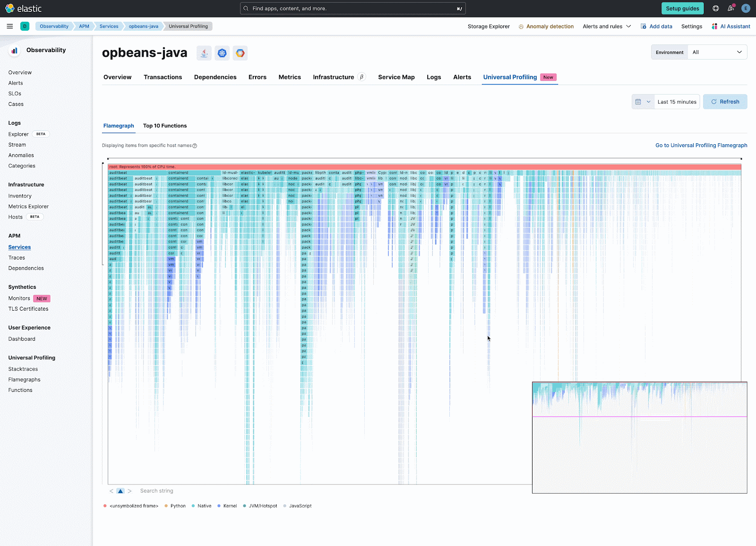The height and width of the screenshot is (546, 756).
Task: Expand the quick time range chevron
Action: tap(649, 101)
